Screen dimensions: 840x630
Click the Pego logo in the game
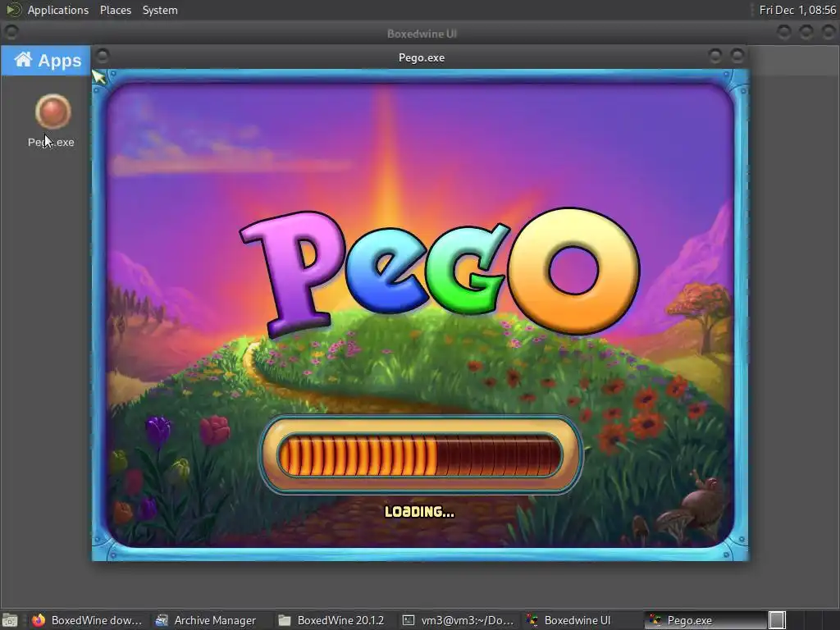tap(440, 272)
